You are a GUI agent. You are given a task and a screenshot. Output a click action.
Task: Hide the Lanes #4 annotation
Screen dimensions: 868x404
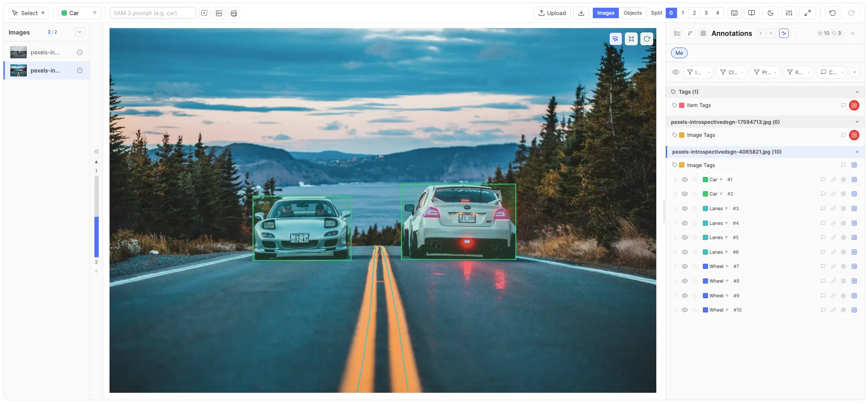click(x=685, y=223)
